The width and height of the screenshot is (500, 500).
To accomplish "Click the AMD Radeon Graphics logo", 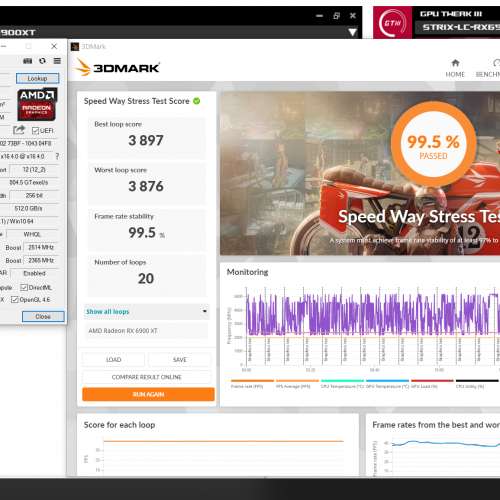I will pyautogui.click(x=37, y=104).
